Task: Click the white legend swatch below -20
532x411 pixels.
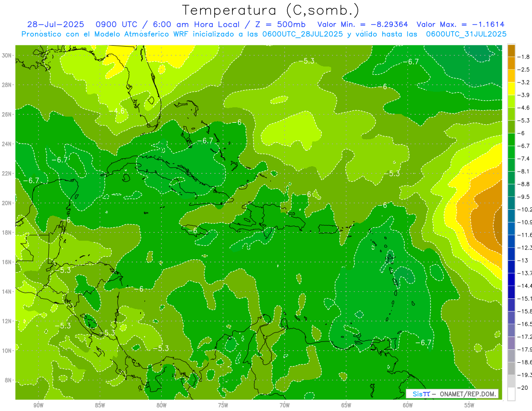Action: coord(511,394)
